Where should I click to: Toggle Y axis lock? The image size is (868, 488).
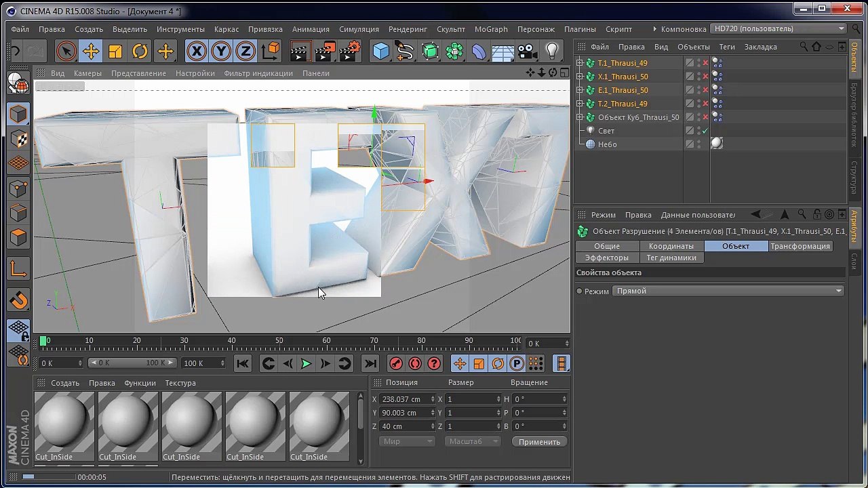tap(220, 52)
